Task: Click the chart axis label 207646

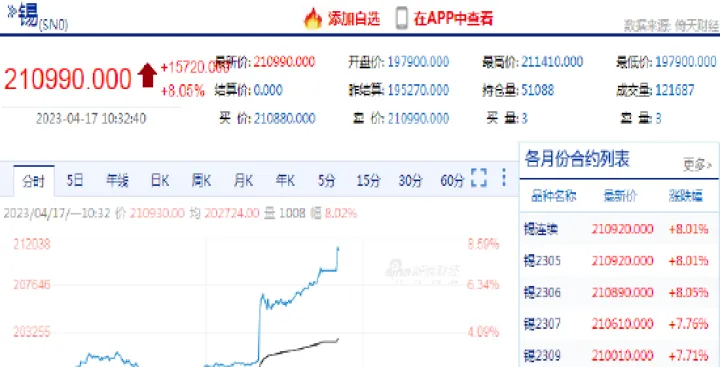Action: (x=32, y=285)
